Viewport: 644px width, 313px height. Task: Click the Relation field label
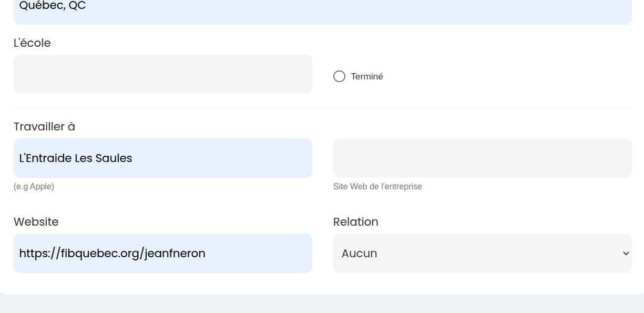click(x=355, y=222)
